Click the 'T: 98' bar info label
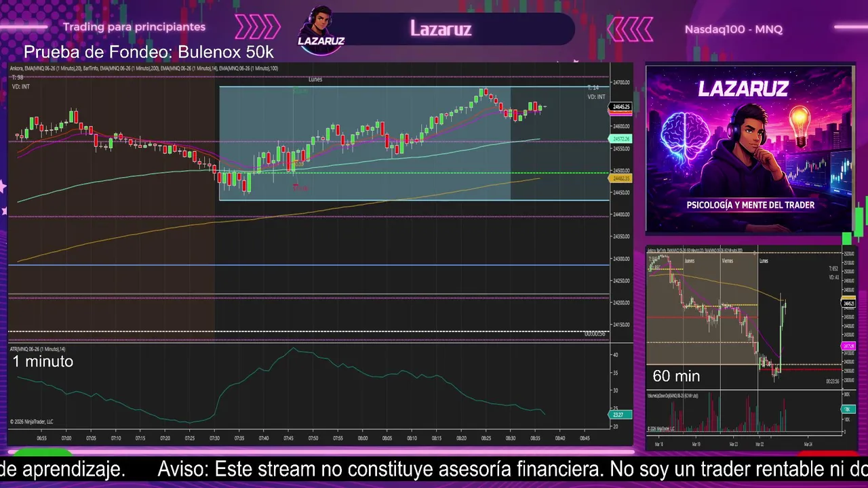868x488 pixels. 18,77
